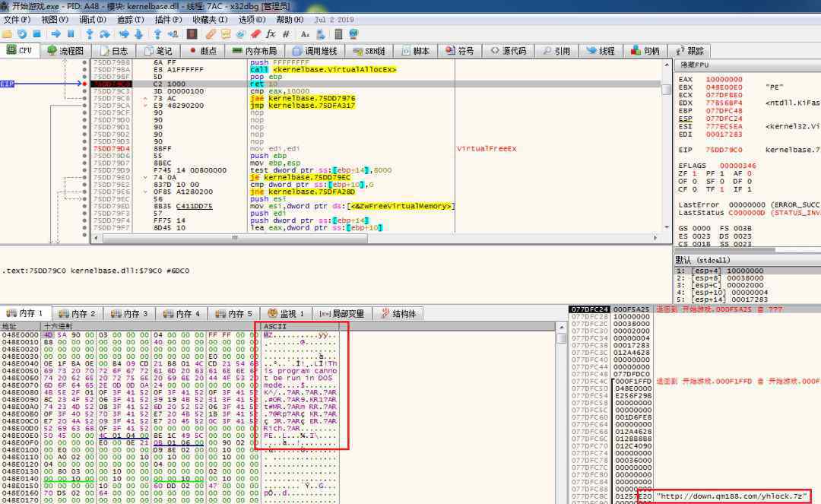Switch to the 断点 breakpoints tab
Image resolution: width=821 pixels, height=504 pixels.
(203, 51)
